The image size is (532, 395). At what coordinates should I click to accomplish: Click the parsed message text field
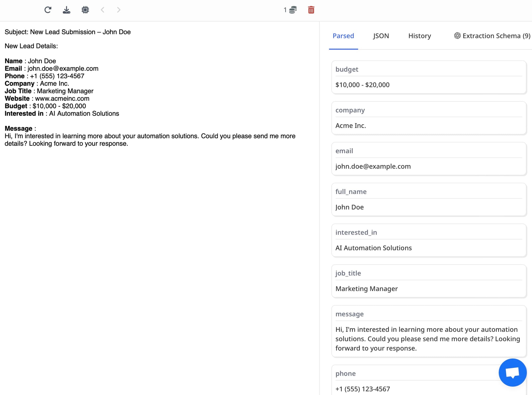coord(427,339)
